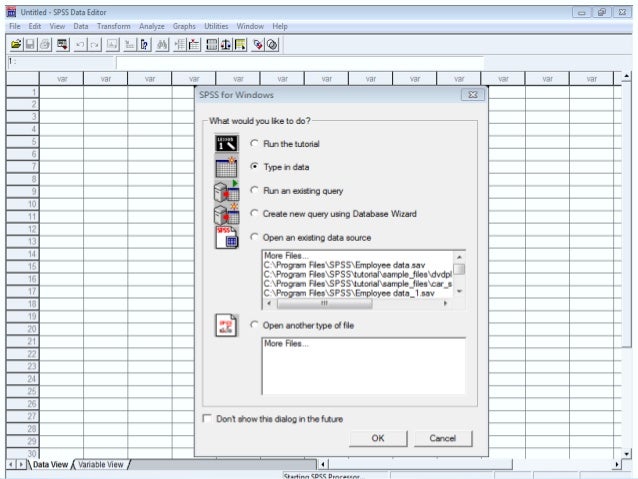This screenshot has width=638, height=479.
Task: Click the file list horizontal scrollbar thumb
Action: tap(325, 303)
